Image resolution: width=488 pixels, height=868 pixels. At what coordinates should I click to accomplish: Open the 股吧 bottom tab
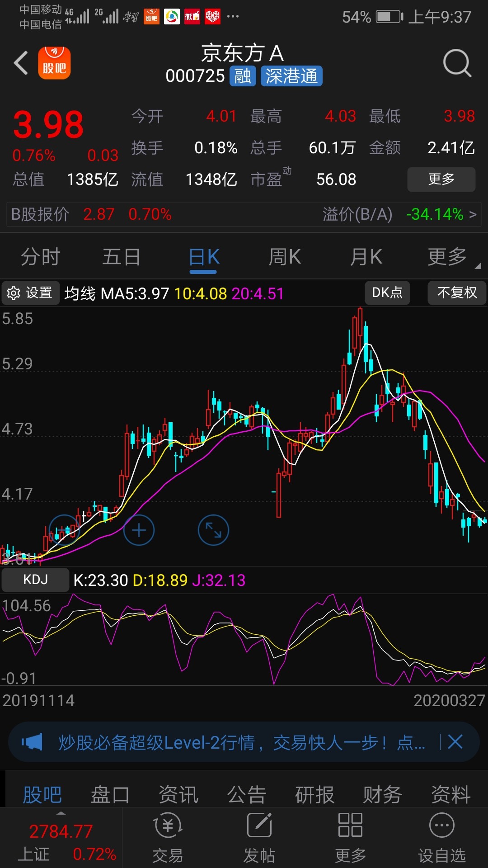click(42, 795)
